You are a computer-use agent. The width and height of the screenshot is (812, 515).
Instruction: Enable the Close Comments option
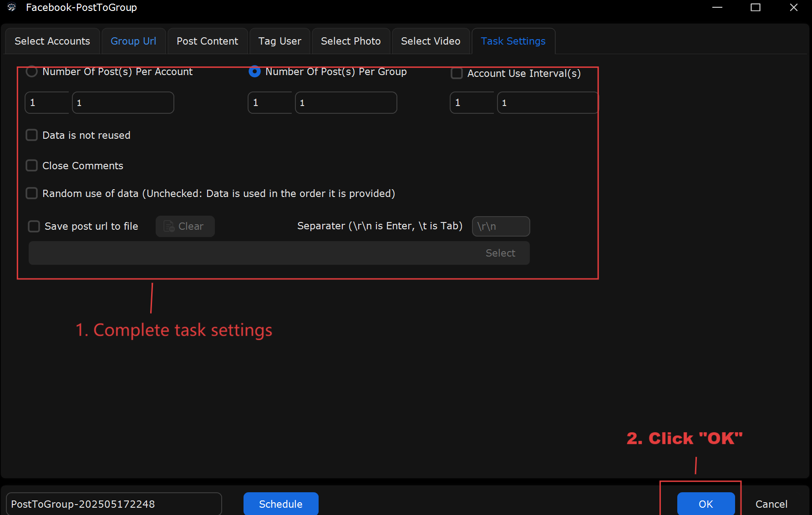point(31,166)
